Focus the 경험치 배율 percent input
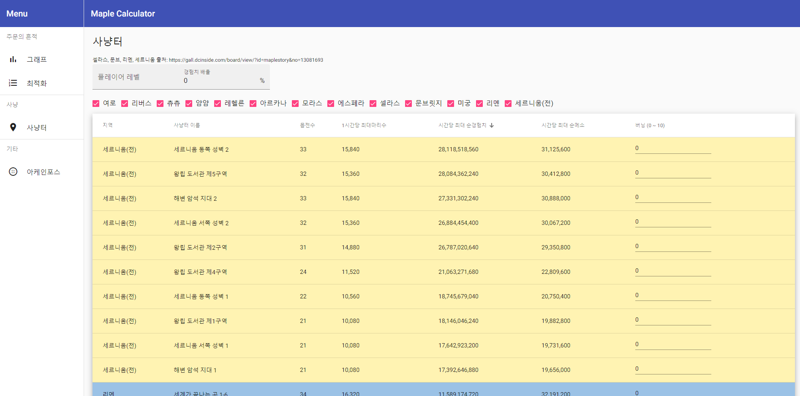 click(220, 81)
